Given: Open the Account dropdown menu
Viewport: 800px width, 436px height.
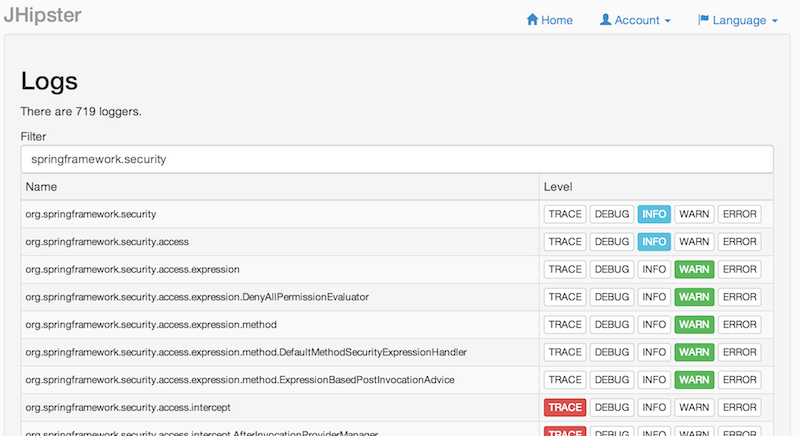Looking at the screenshot, I should (x=635, y=20).
